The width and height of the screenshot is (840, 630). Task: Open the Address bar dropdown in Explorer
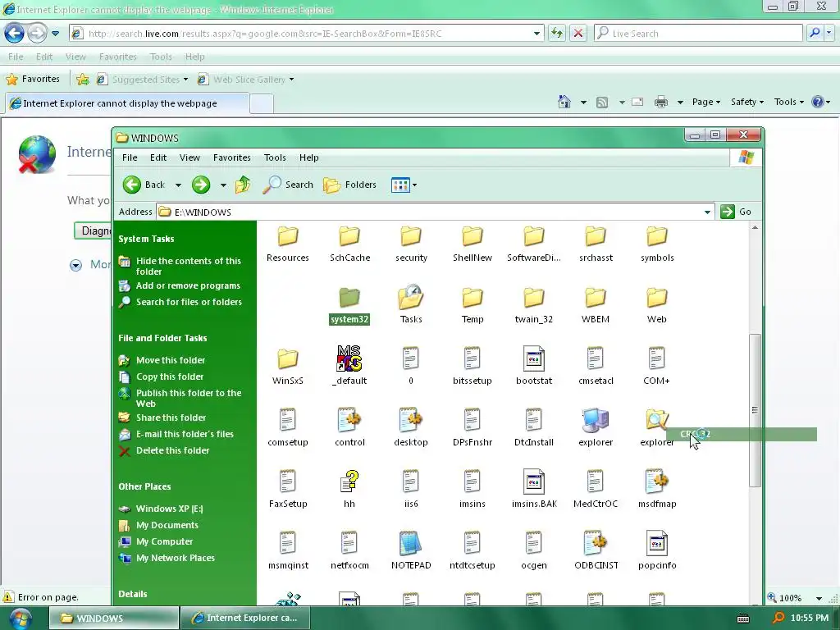point(707,212)
